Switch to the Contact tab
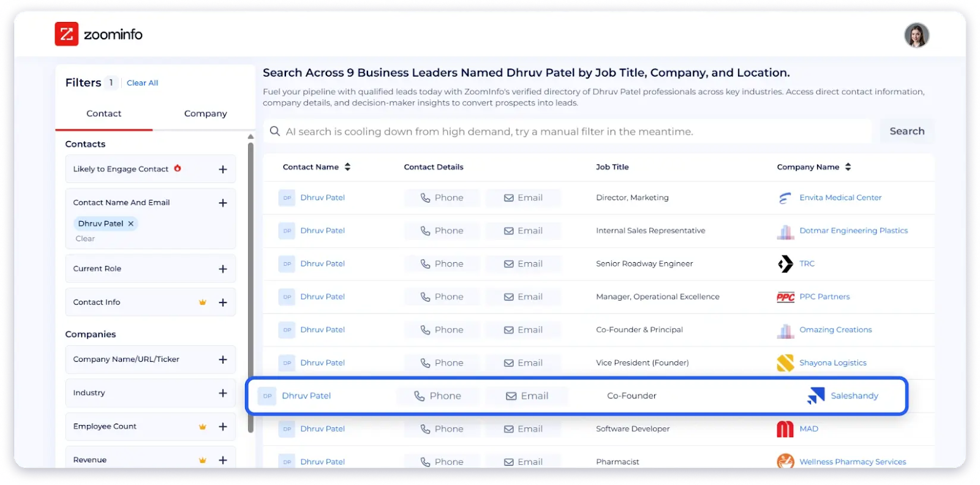 coord(104,113)
